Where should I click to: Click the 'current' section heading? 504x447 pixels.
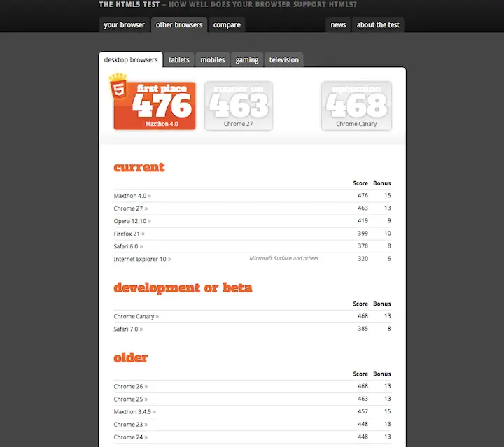(139, 167)
